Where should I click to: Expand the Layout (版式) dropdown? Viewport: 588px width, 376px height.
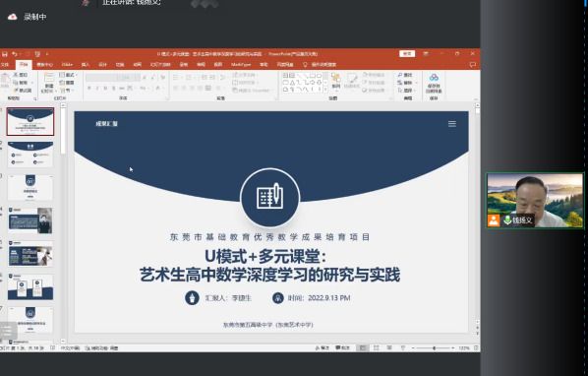click(x=68, y=75)
